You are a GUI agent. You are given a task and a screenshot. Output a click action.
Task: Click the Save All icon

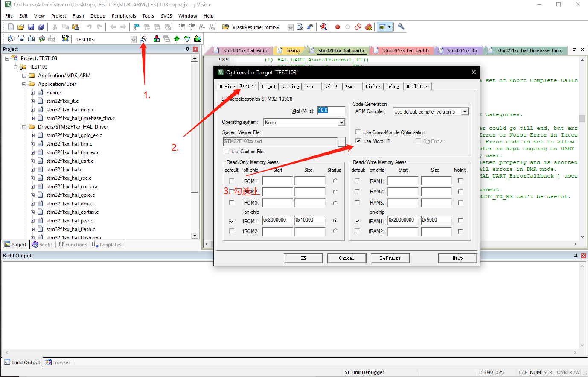(x=41, y=27)
